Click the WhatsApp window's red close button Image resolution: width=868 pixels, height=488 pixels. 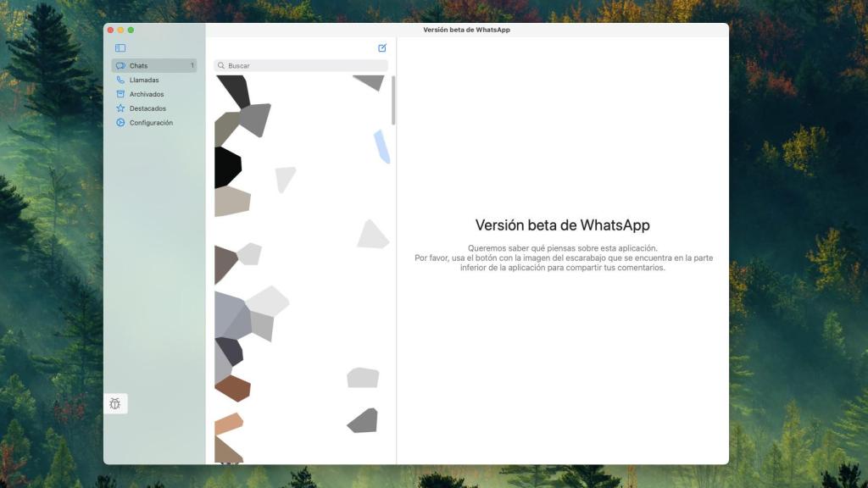click(x=110, y=30)
